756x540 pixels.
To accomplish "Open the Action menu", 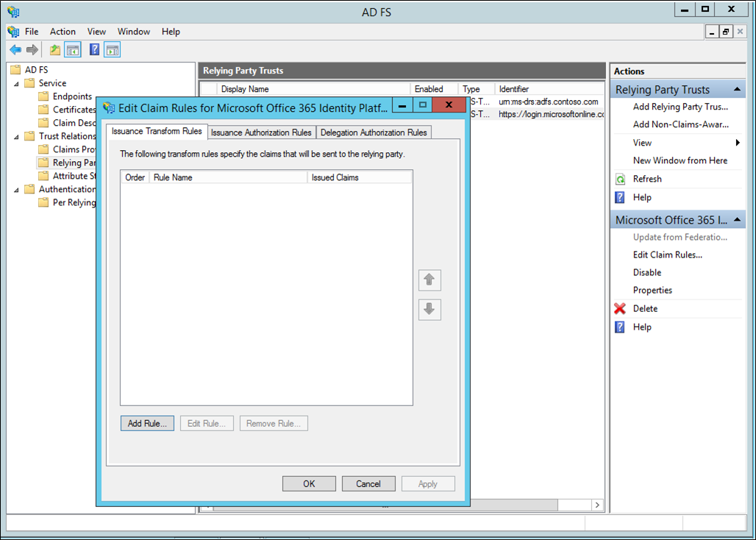I will click(63, 32).
